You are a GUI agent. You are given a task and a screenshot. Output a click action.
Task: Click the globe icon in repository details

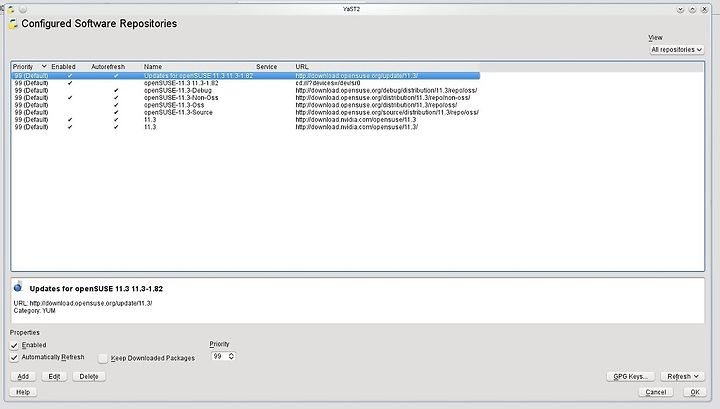tap(18, 287)
